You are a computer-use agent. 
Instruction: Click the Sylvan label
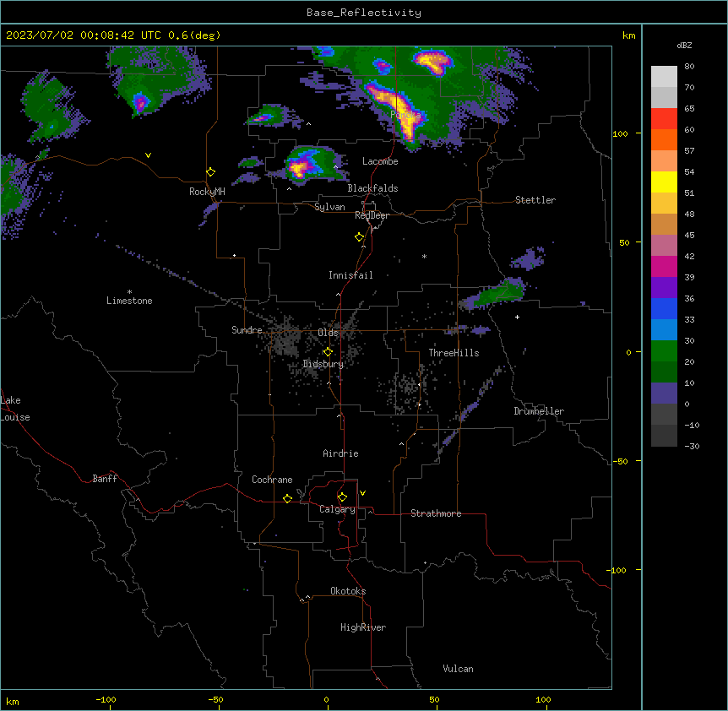329,207
